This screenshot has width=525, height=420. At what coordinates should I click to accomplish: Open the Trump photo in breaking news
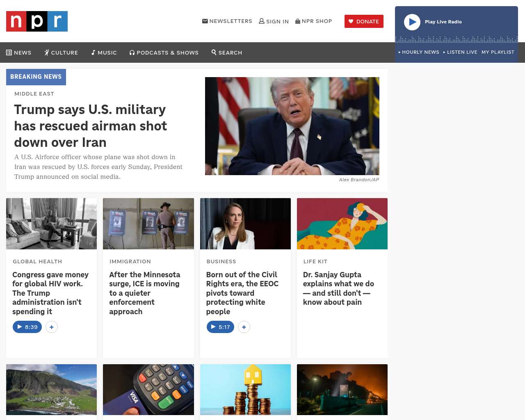coord(292,126)
